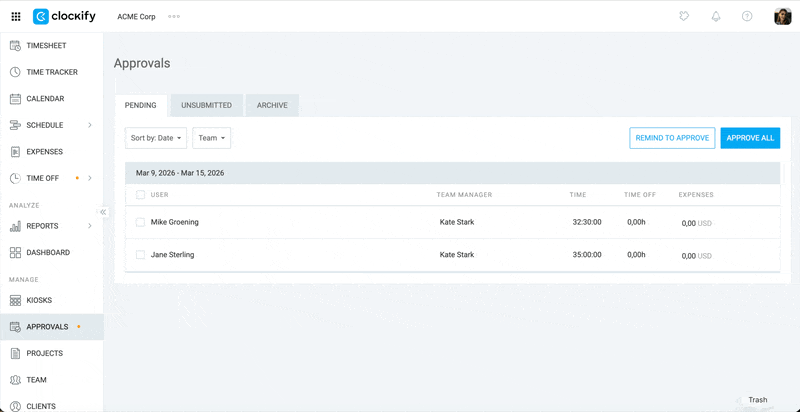The image size is (800, 412).
Task: Open Time Tracker from the sidebar
Action: pyautogui.click(x=52, y=72)
